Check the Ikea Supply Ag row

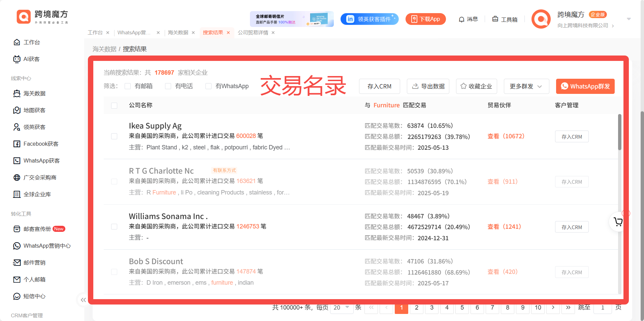point(114,136)
